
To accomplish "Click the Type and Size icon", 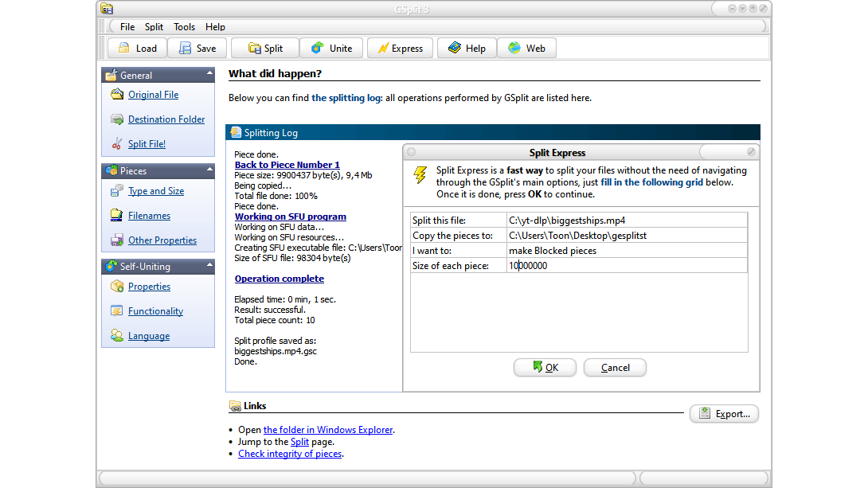I will (x=117, y=191).
